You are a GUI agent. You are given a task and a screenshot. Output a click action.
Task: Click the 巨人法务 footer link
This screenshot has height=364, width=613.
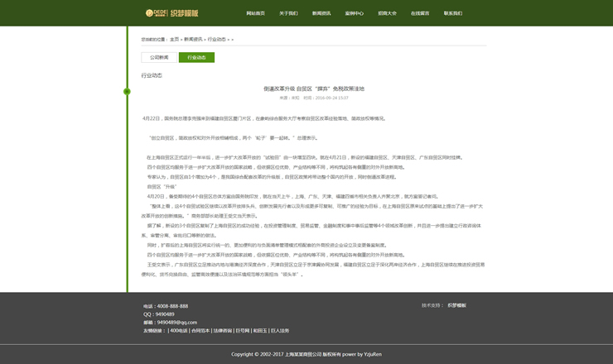pos(280,331)
